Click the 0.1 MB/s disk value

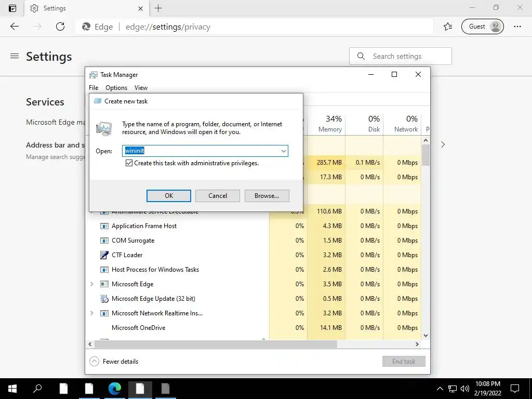point(368,163)
